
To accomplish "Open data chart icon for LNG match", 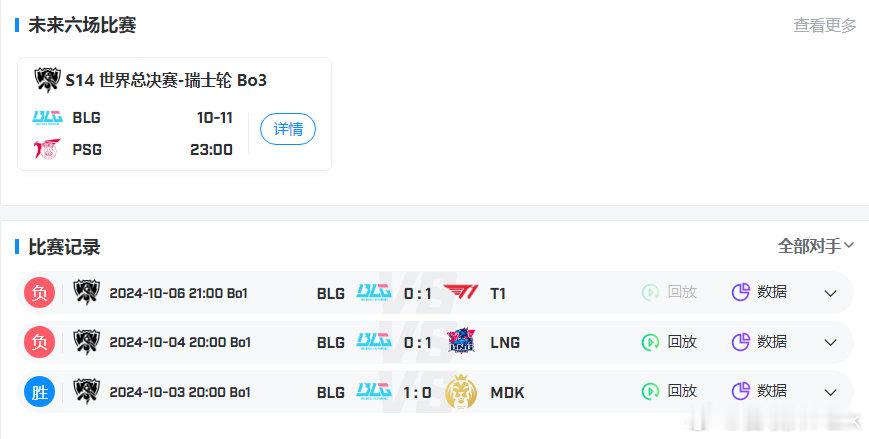I will [x=740, y=341].
